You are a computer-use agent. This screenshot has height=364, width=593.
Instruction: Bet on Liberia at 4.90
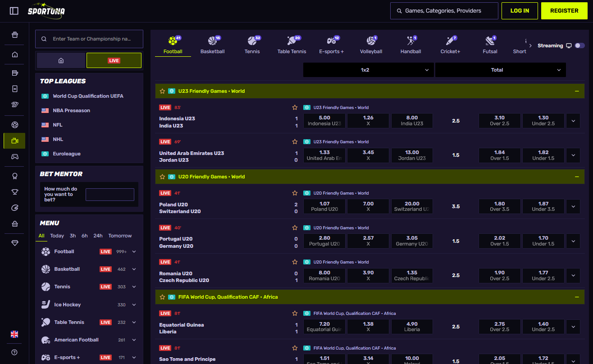coord(412,327)
